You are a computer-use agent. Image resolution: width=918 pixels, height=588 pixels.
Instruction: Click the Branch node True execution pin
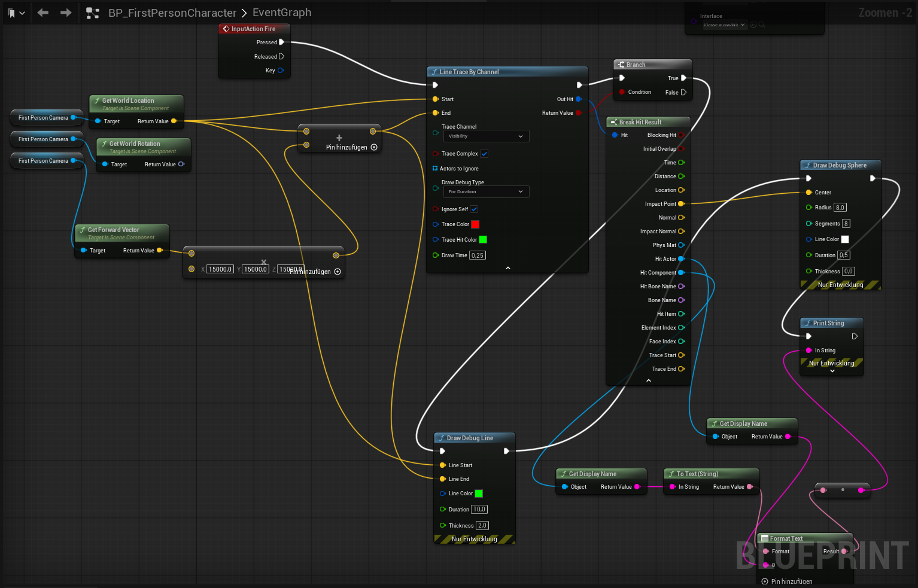pyautogui.click(x=683, y=78)
